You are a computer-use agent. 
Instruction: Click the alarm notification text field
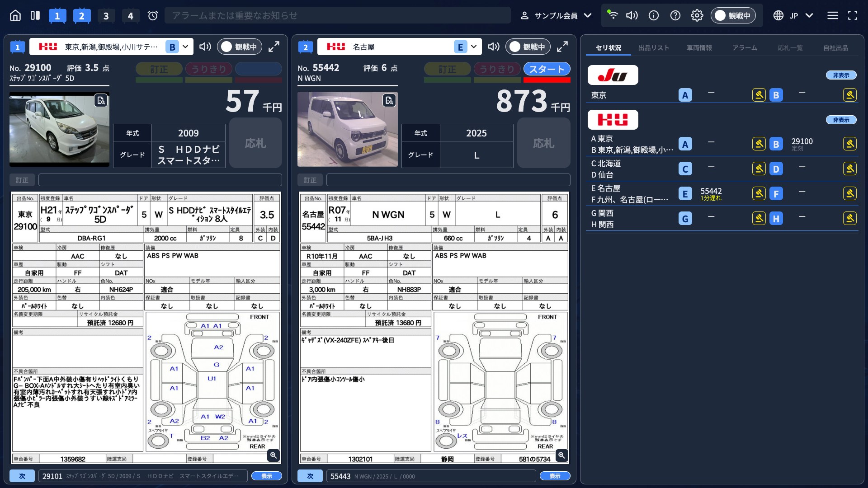point(338,16)
